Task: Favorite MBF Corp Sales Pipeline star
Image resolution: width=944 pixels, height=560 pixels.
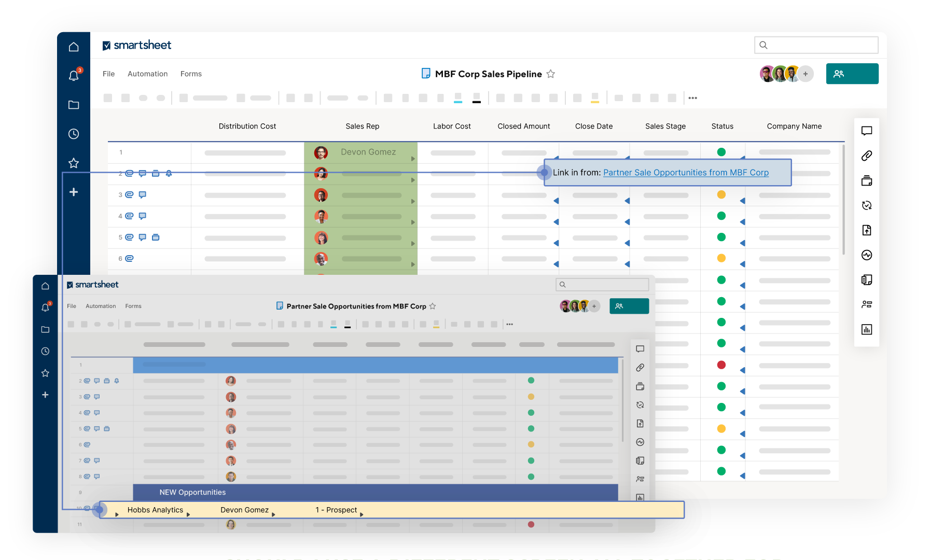Action: pos(551,74)
